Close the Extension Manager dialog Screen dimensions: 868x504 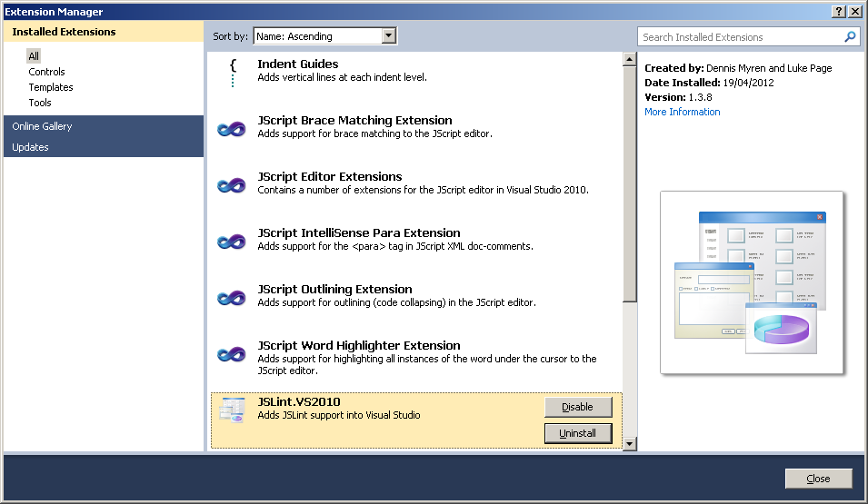(x=818, y=479)
